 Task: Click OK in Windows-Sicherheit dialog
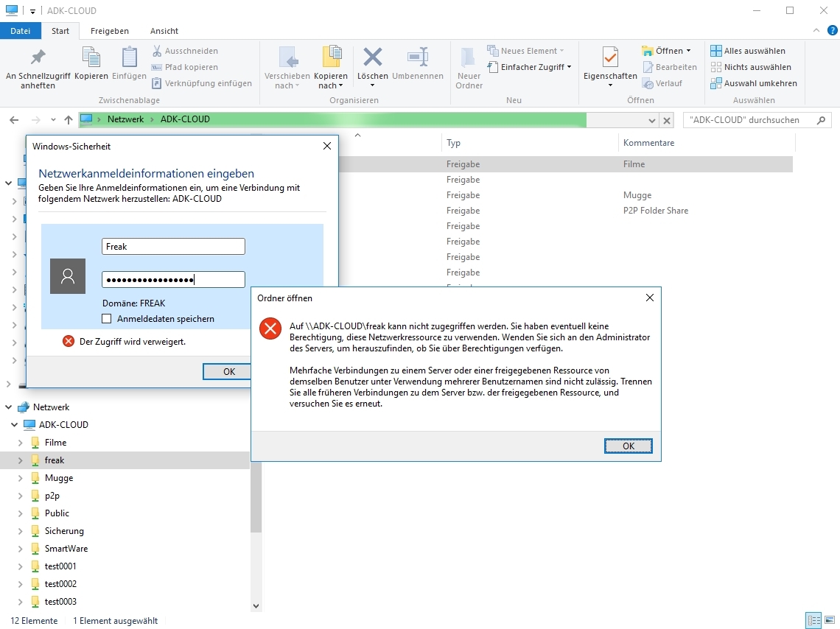click(x=228, y=371)
